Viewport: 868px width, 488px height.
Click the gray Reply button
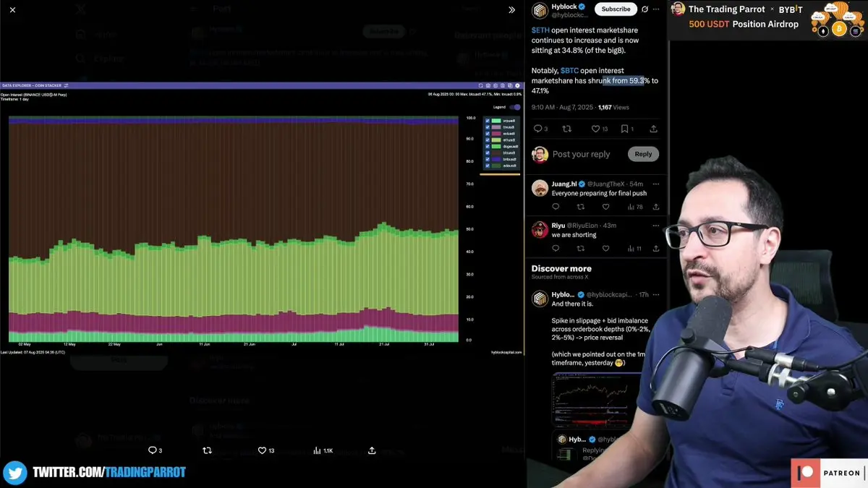pos(643,154)
